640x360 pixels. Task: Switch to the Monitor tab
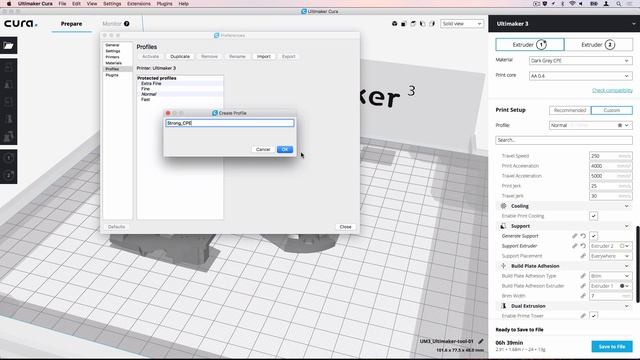click(x=112, y=24)
